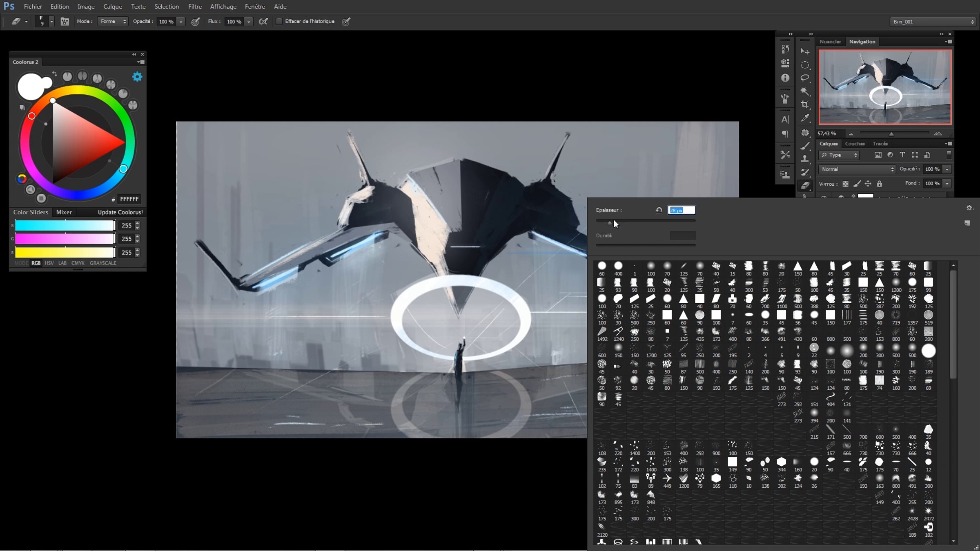Open the Filtre menu
The width and height of the screenshot is (980, 551).
195,7
